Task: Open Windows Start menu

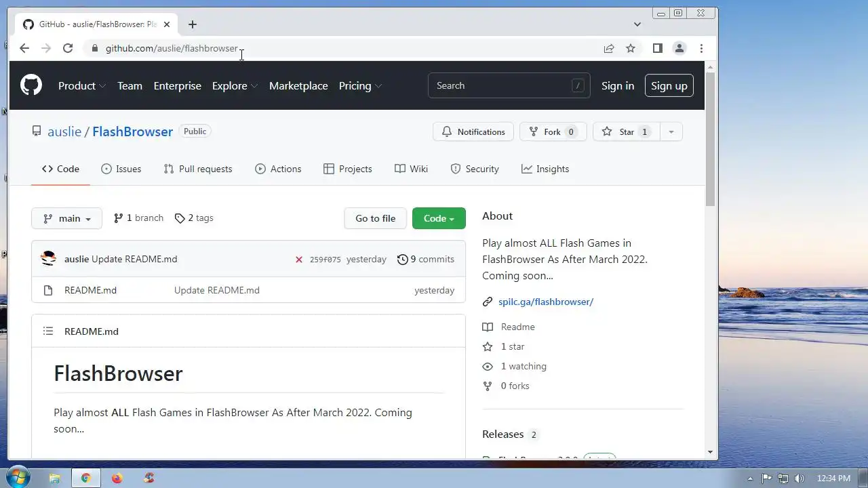Action: point(18,477)
